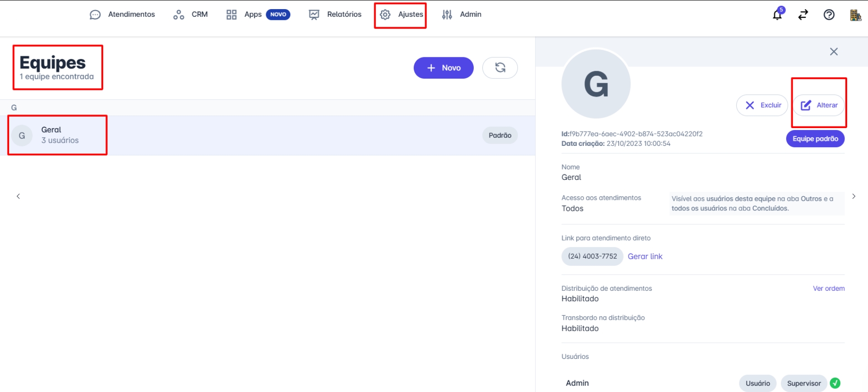Toggle the Usuário role for Admin

758,383
